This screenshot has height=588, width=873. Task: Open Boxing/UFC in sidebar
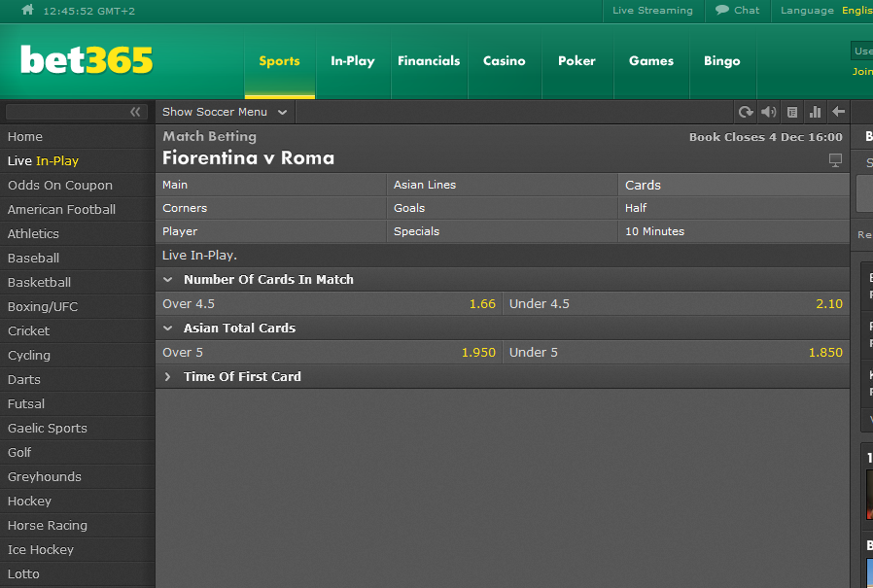[78, 307]
